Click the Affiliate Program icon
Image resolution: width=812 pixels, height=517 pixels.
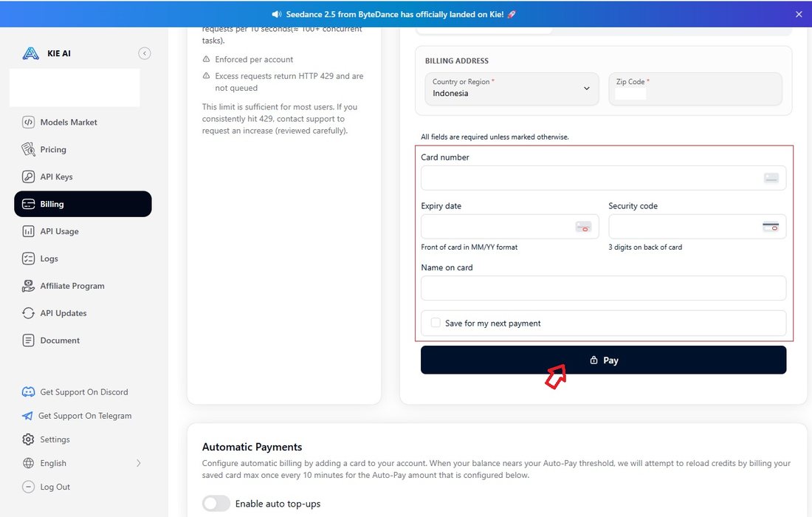click(28, 286)
